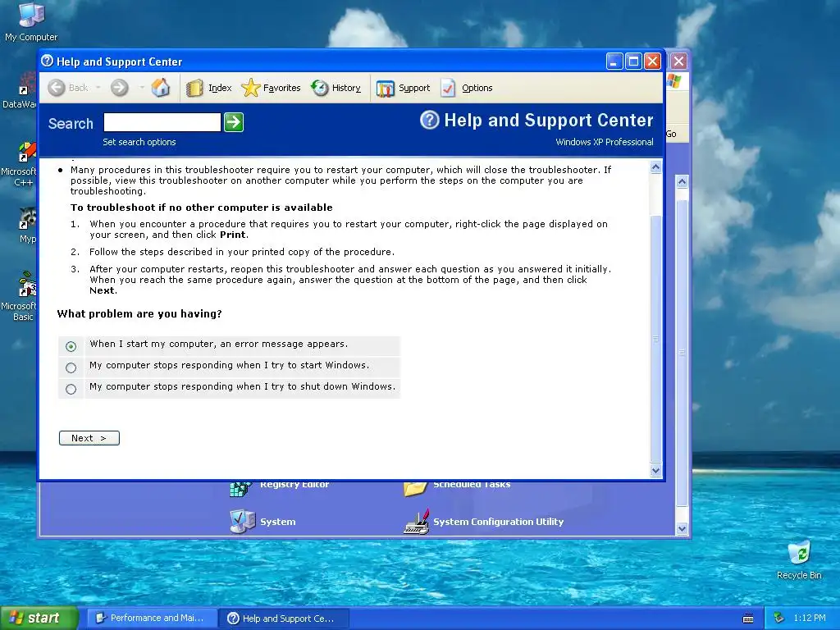
Task: Click the green Search go arrow
Action: [x=234, y=122]
